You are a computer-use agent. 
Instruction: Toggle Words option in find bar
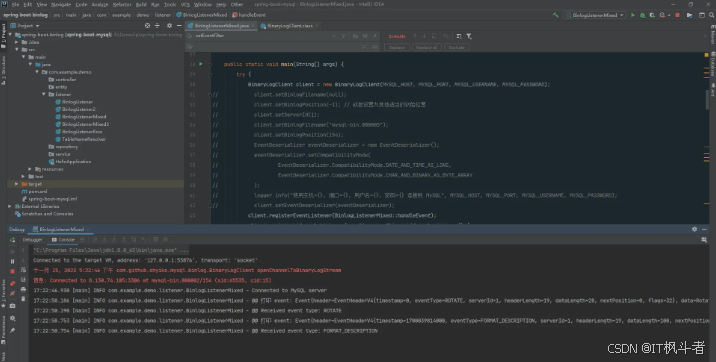[x=365, y=36]
